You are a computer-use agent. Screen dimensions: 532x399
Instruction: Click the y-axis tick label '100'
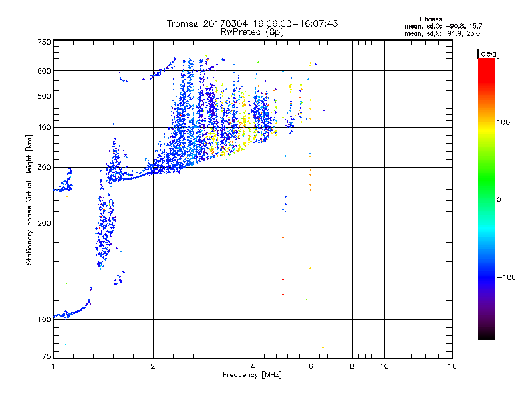coord(44,319)
